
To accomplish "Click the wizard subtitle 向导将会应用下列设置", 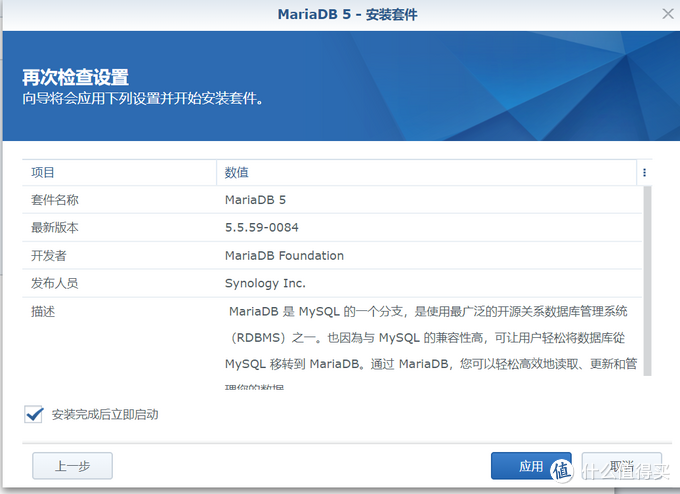I will pos(143,98).
